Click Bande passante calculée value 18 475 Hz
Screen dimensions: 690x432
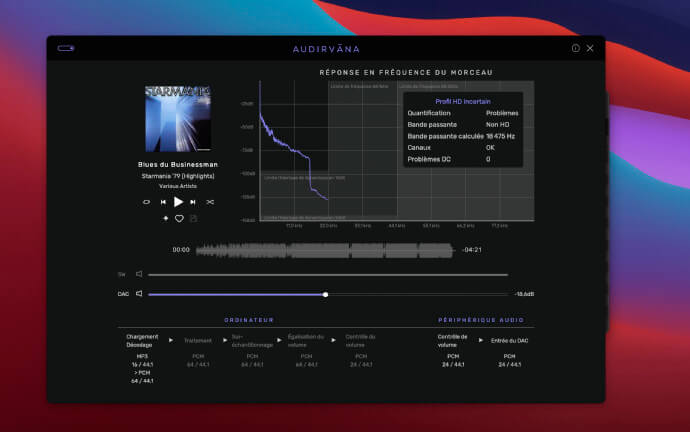tap(500, 136)
